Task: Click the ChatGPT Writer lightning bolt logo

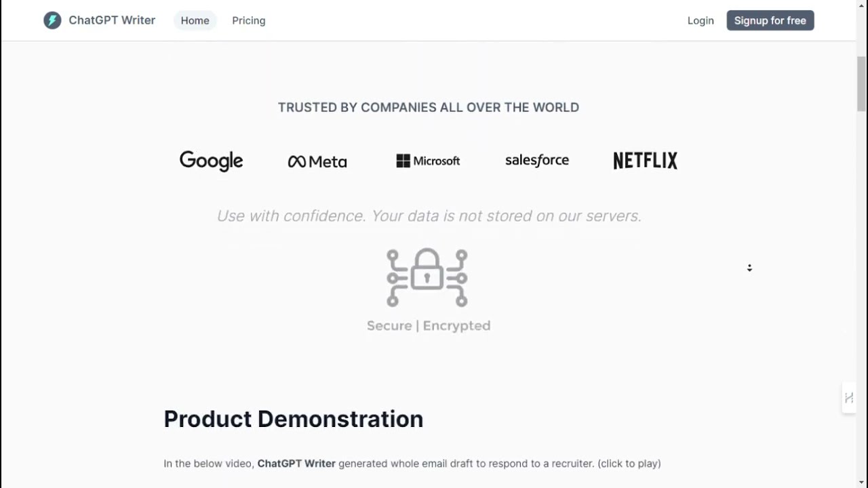Action: 52,20
